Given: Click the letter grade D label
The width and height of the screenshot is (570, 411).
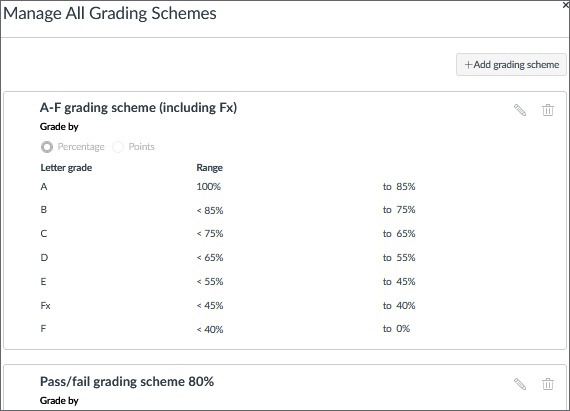Looking at the screenshot, I should tap(44, 258).
